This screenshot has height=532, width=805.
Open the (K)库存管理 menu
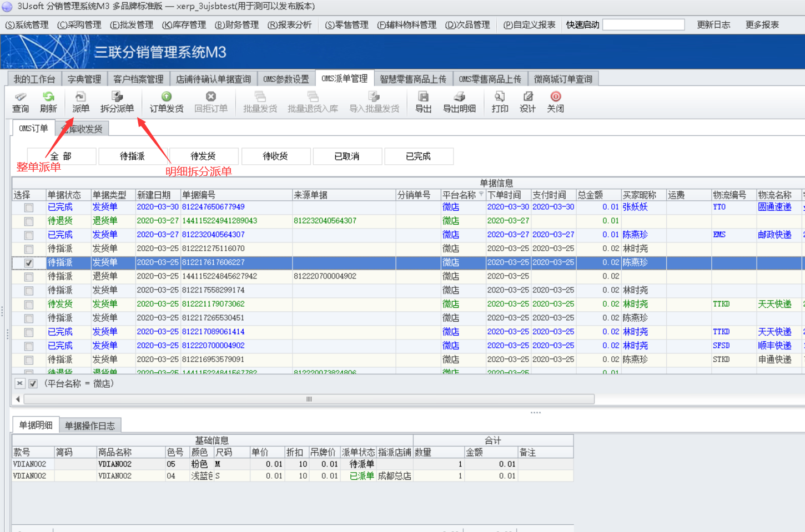[184, 25]
